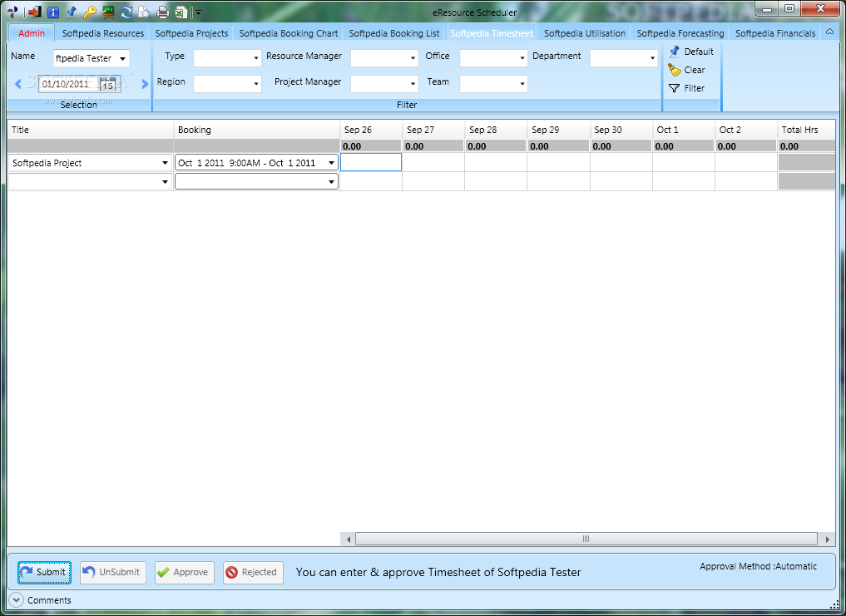This screenshot has height=616, width=846.
Task: Click the yellow key icon
Action: tap(90, 12)
